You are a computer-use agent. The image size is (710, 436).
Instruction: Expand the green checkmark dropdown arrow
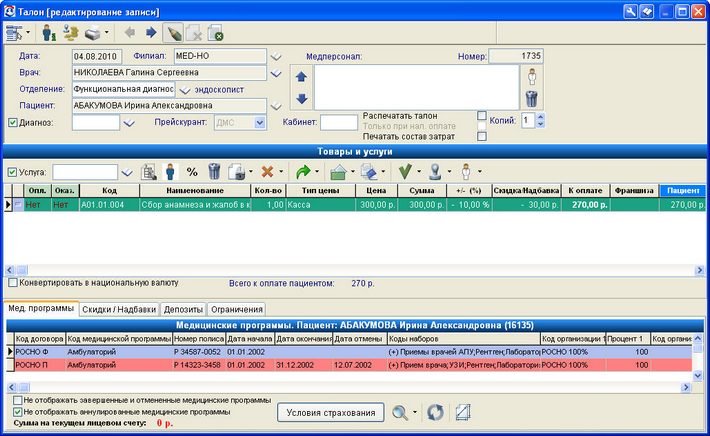(419, 172)
